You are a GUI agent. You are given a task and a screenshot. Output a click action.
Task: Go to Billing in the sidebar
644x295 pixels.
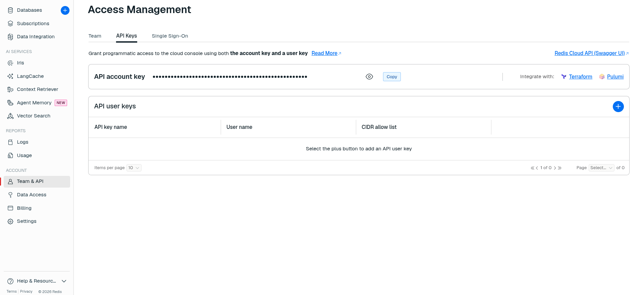click(37, 208)
